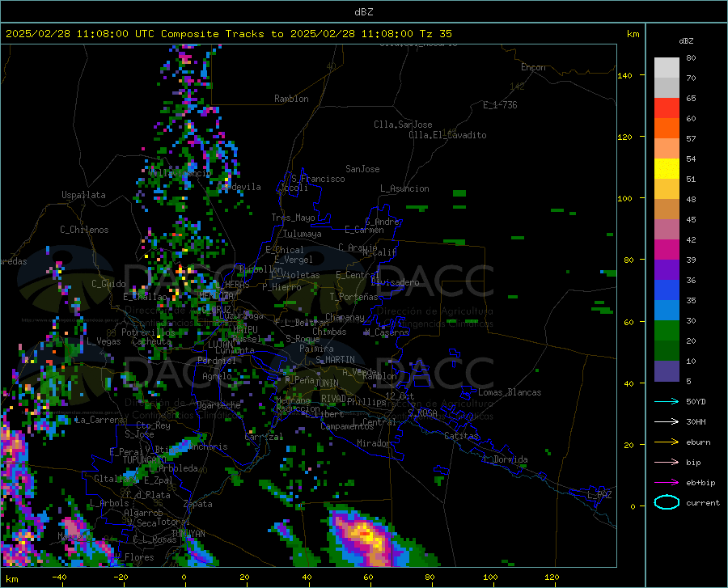Click the S_MARTIN map label
The width and height of the screenshot is (728, 588).
tap(335, 360)
